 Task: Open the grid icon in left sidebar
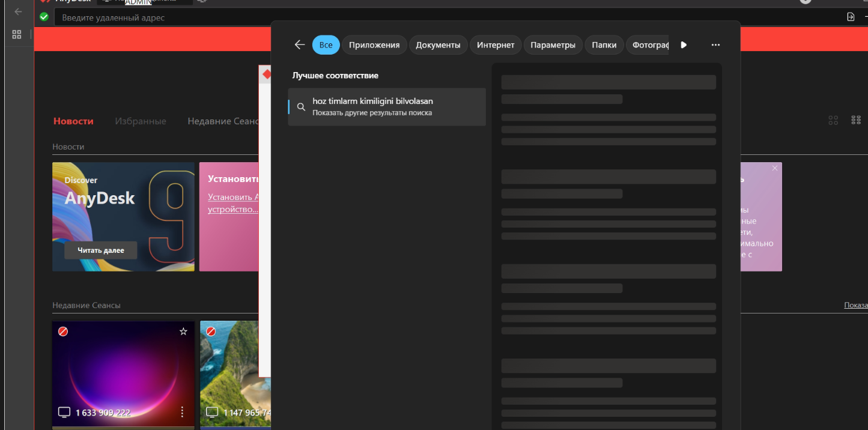[x=17, y=35]
